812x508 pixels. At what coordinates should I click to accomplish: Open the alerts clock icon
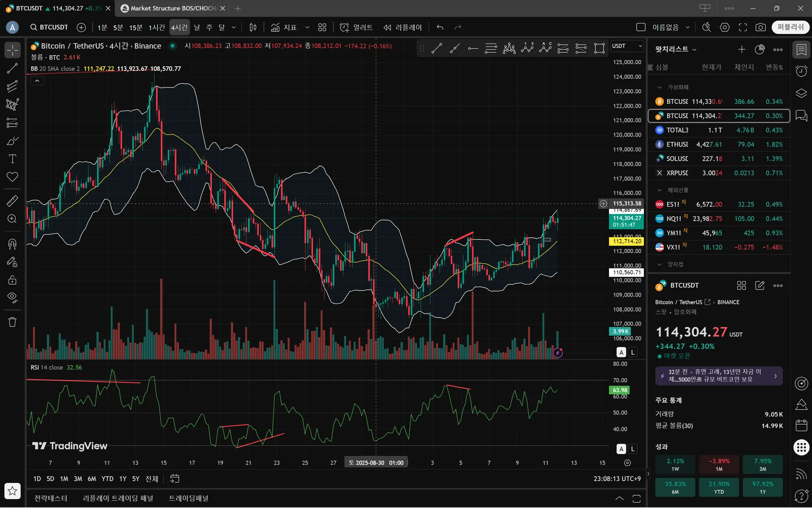(x=801, y=71)
